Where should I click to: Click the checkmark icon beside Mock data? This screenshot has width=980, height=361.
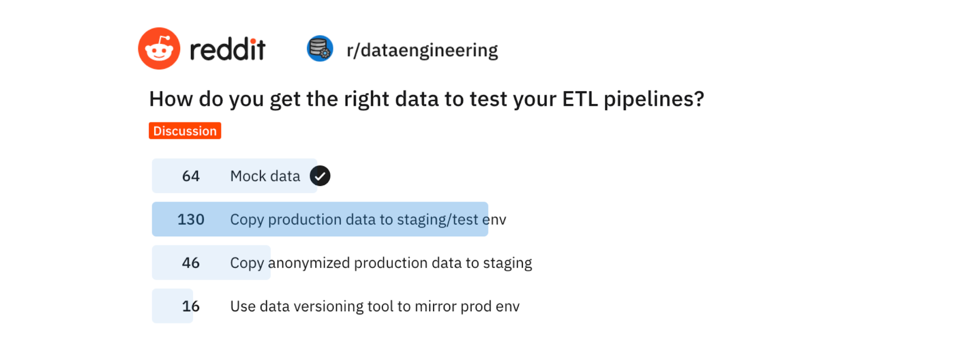pyautogui.click(x=319, y=176)
